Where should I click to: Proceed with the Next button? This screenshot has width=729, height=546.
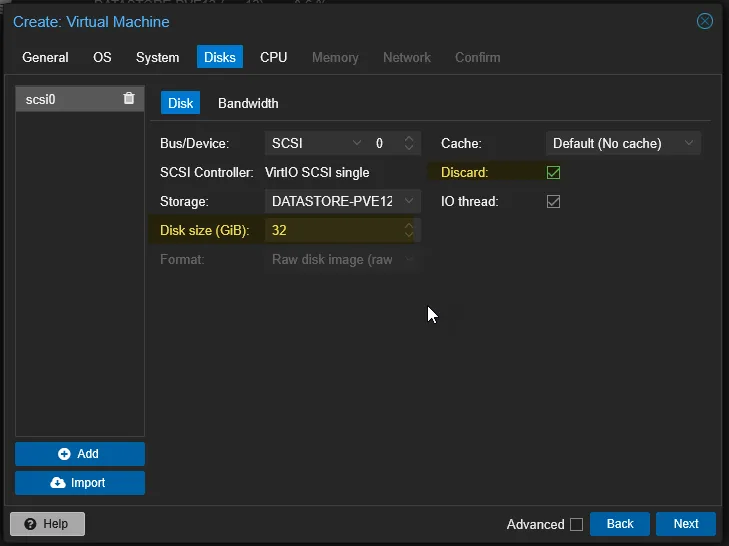pos(685,524)
